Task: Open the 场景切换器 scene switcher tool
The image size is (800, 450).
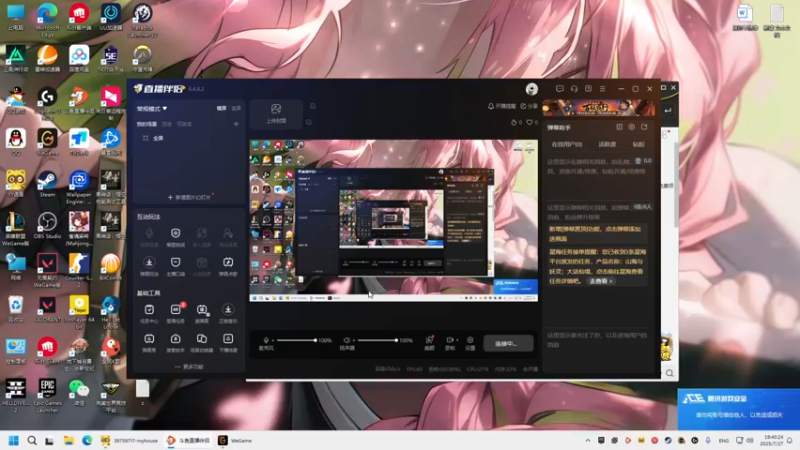Action: click(202, 342)
